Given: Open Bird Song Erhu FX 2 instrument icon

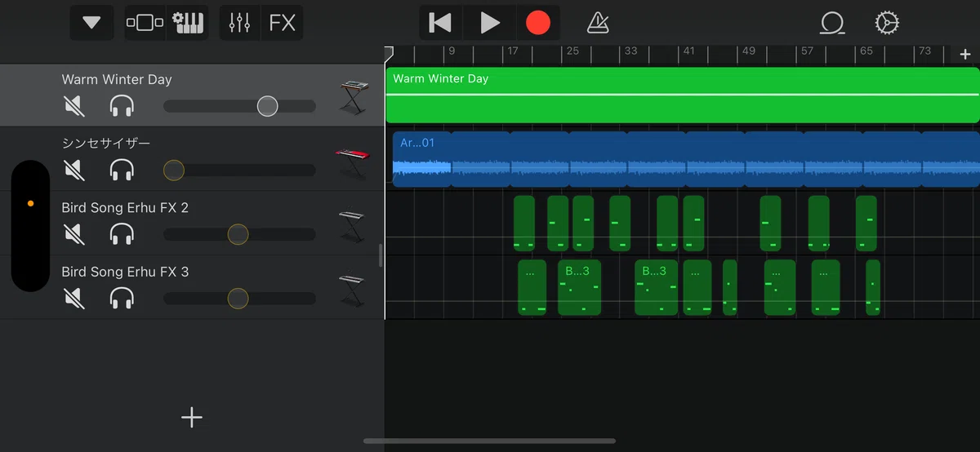Looking at the screenshot, I should tap(352, 226).
